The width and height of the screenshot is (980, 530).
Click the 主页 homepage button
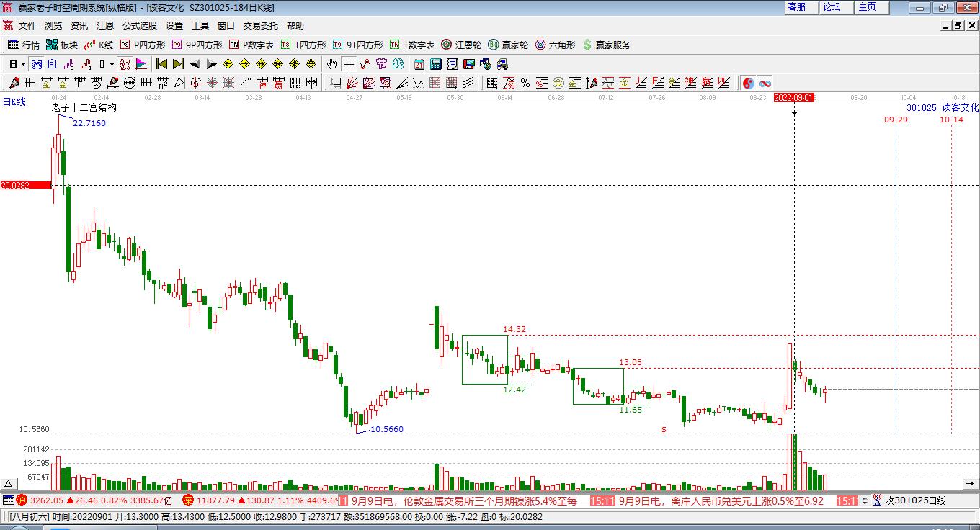[x=872, y=7]
